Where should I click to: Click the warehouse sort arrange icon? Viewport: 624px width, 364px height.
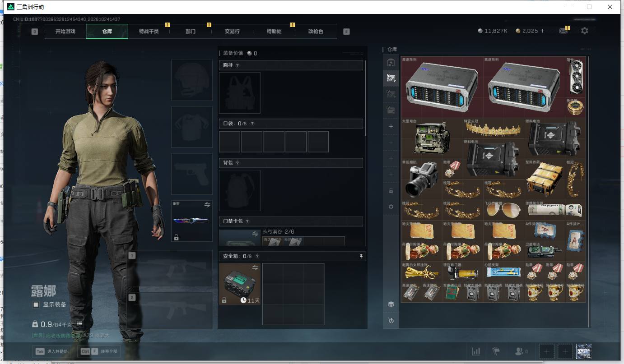(x=391, y=320)
